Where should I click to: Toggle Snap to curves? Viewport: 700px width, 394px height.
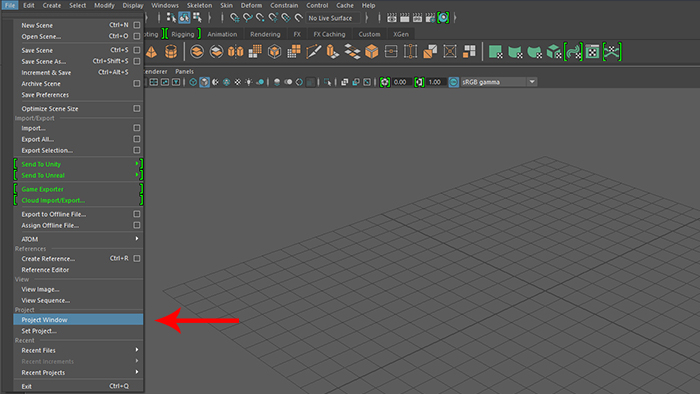coord(247,18)
